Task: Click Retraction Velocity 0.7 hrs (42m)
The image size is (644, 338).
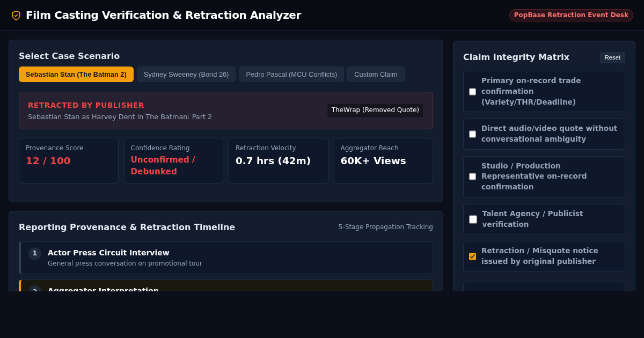Action: pos(273,161)
